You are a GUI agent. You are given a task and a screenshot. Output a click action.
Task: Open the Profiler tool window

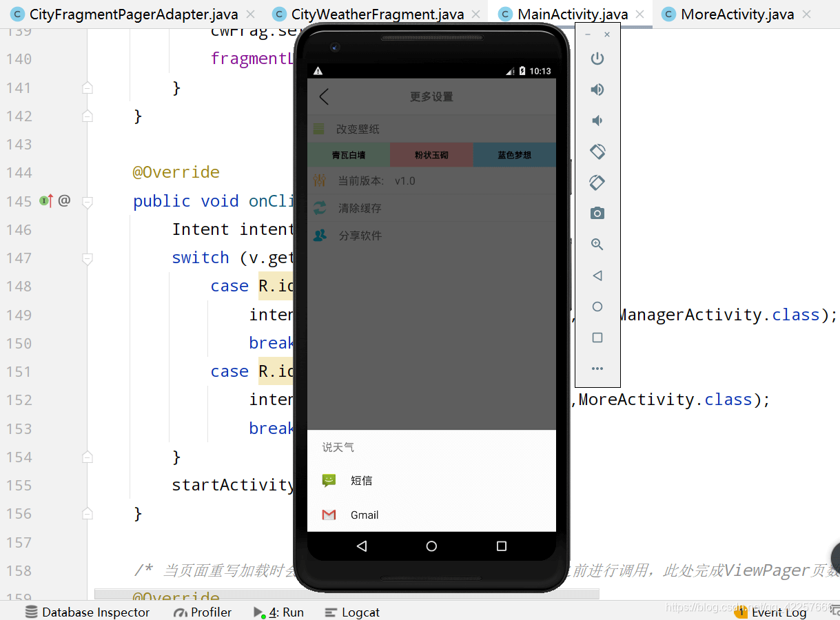(203, 612)
